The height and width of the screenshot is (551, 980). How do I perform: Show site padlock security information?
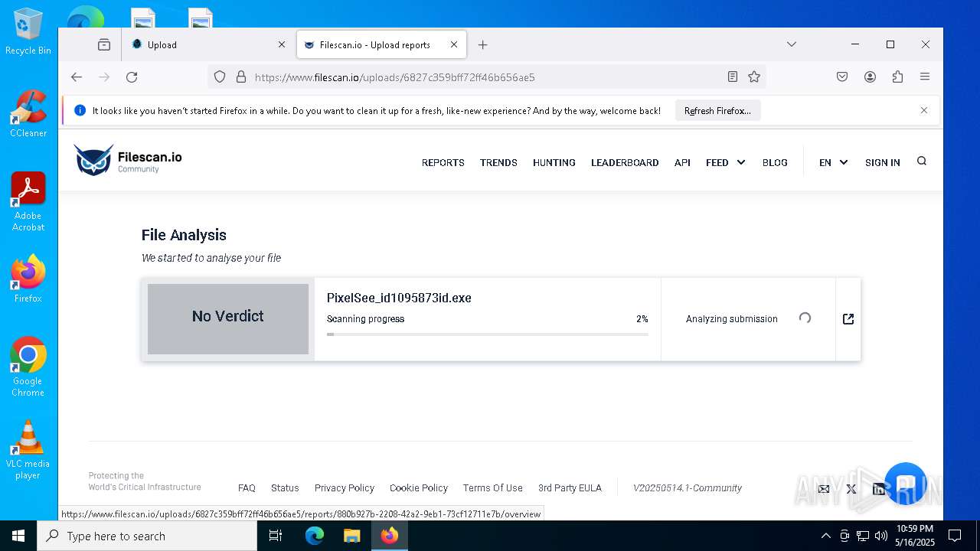(240, 77)
